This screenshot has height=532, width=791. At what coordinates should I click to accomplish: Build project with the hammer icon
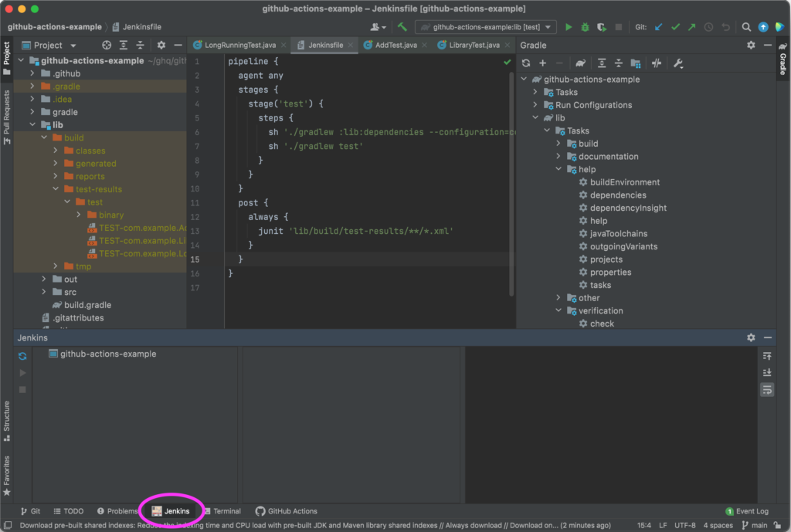tap(402, 27)
